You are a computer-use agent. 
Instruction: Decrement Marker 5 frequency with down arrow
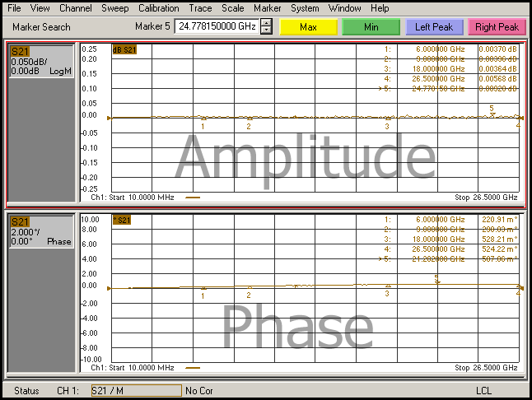click(x=266, y=30)
